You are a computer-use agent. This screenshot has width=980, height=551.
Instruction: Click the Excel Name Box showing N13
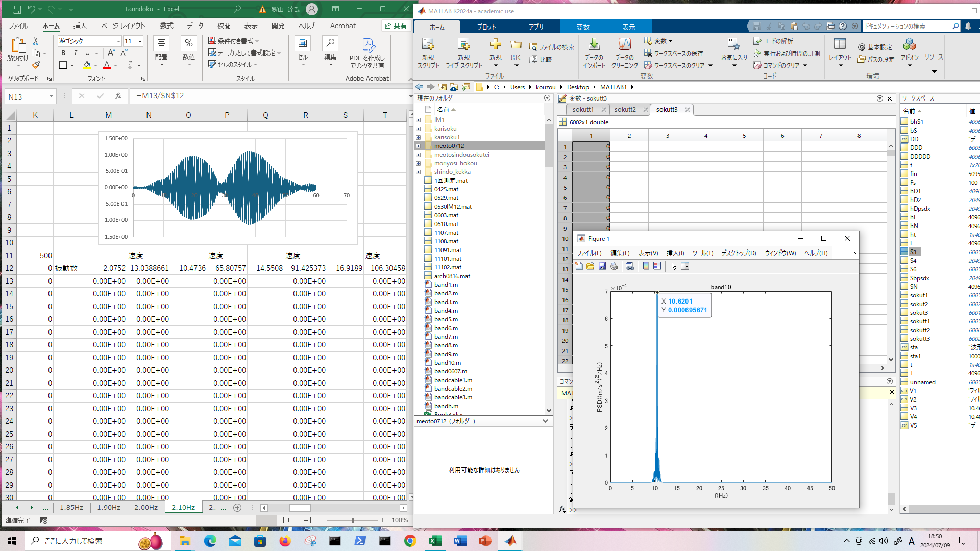pos(30,96)
